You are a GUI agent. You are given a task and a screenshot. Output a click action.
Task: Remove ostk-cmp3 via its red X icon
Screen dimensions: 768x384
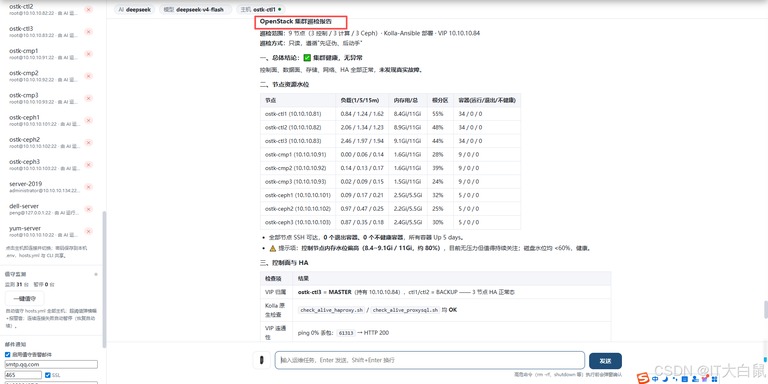point(89,98)
